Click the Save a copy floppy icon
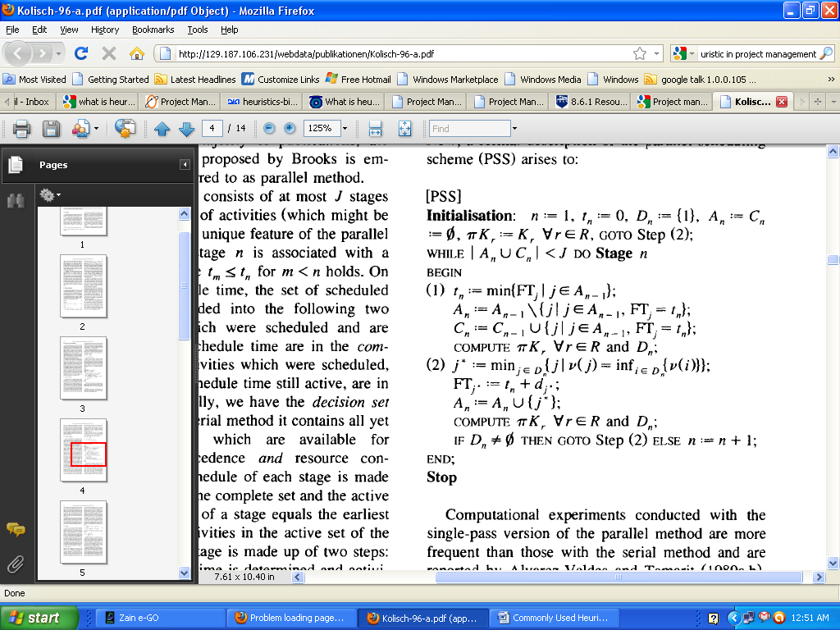This screenshot has height=630, width=840. coord(51,129)
